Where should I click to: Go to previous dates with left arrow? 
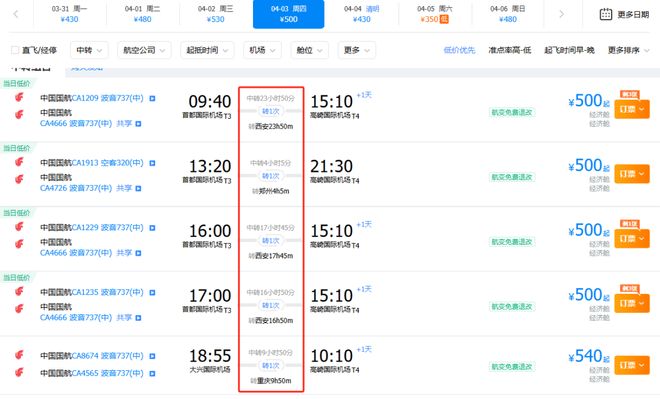[16, 14]
